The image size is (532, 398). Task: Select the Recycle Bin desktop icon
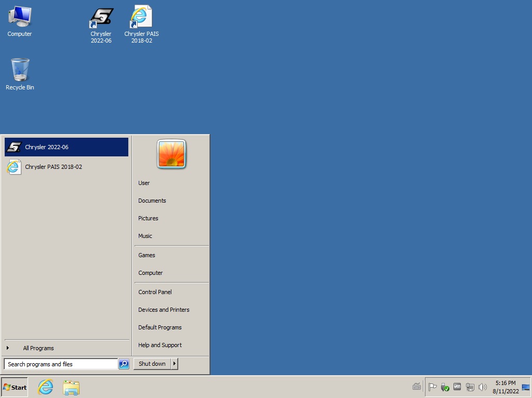tap(20, 74)
